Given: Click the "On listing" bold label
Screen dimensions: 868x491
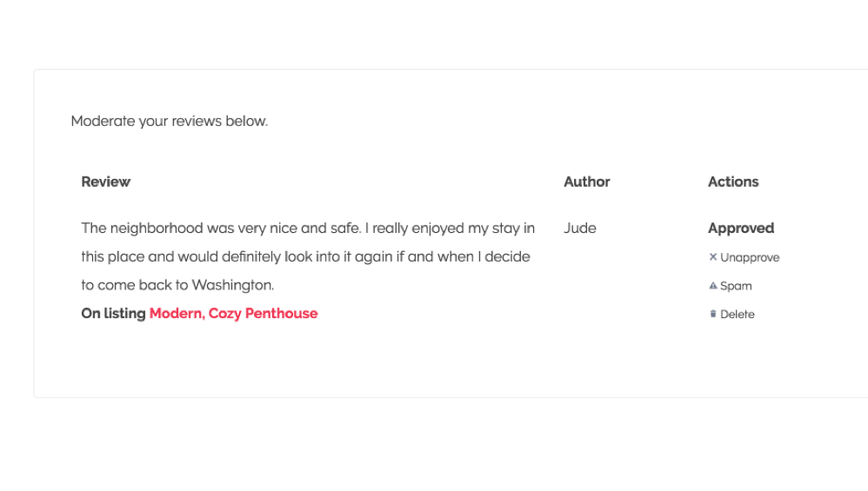Looking at the screenshot, I should click(113, 314).
